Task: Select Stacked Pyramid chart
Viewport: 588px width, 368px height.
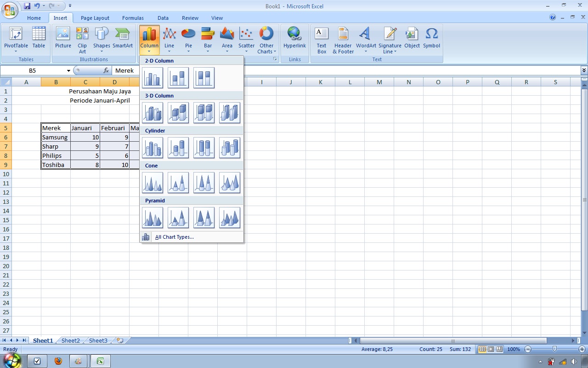Action: tap(178, 217)
